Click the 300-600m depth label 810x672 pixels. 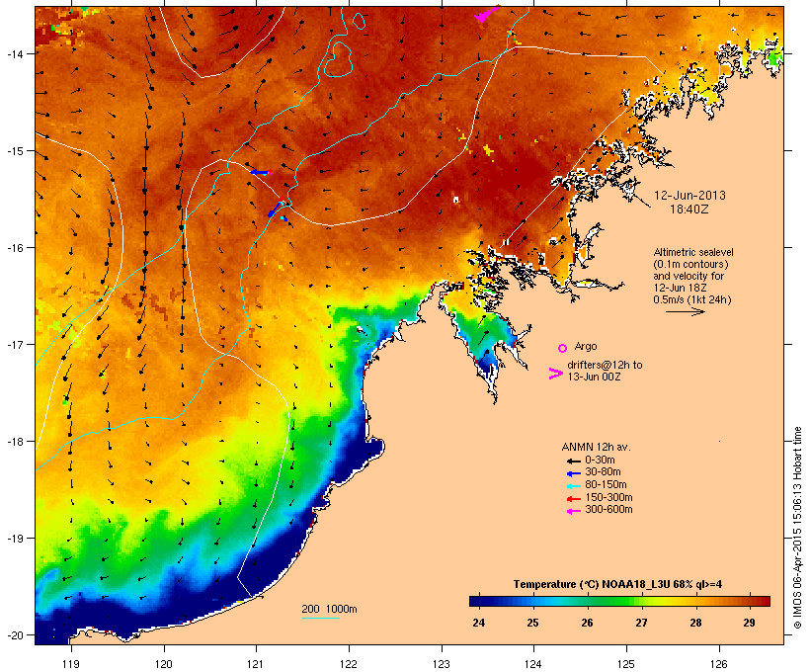click(x=608, y=510)
